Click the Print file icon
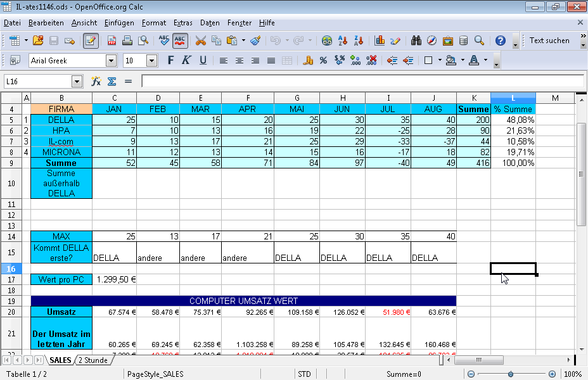 tap(127, 41)
